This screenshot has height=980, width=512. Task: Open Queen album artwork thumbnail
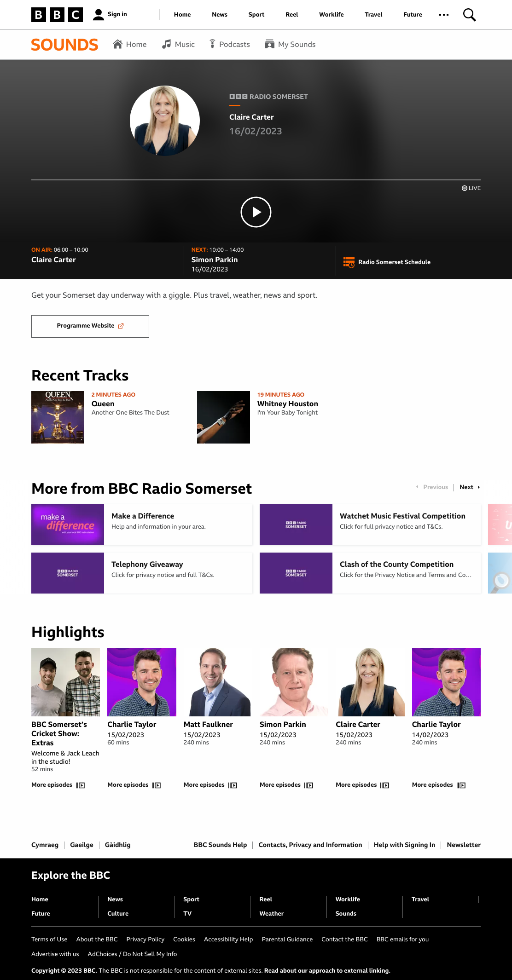click(58, 417)
